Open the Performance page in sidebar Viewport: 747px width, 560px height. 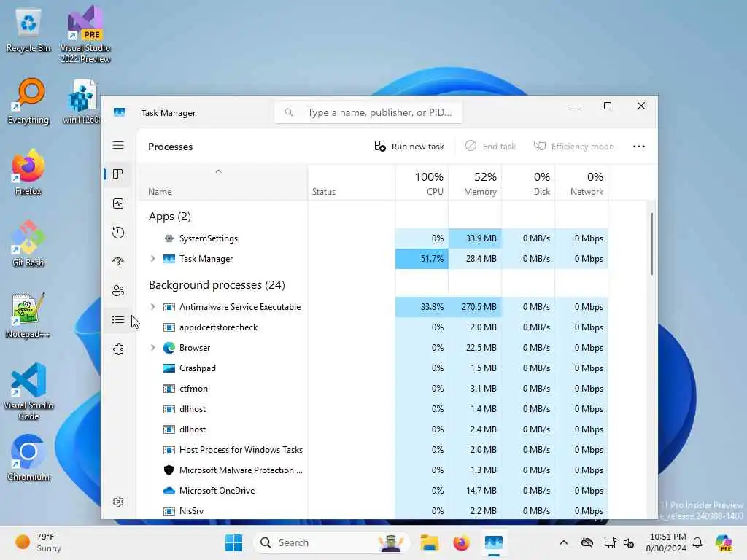(x=118, y=204)
